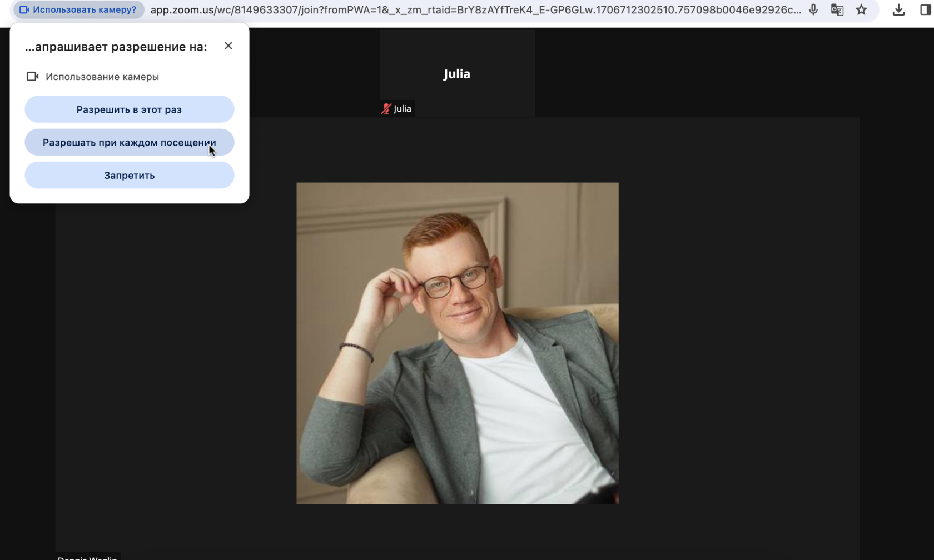934x560 pixels.
Task: Choose "Разрешать при каждом посещении"
Action: (129, 142)
